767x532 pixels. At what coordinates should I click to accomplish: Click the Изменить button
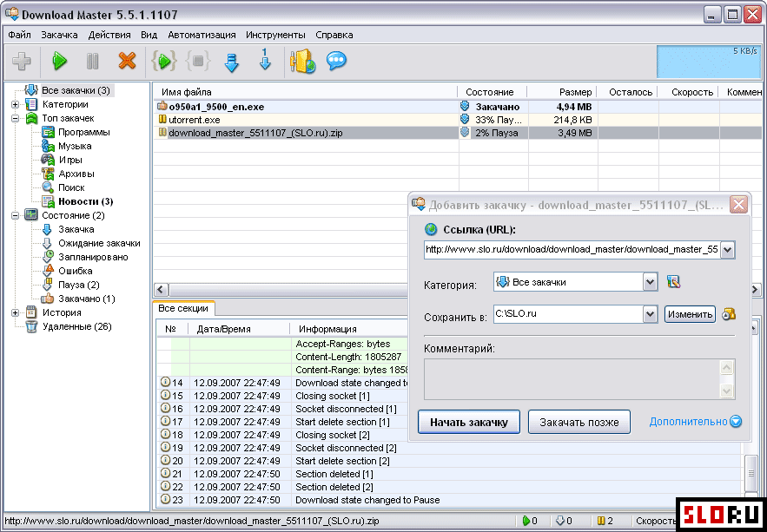690,314
